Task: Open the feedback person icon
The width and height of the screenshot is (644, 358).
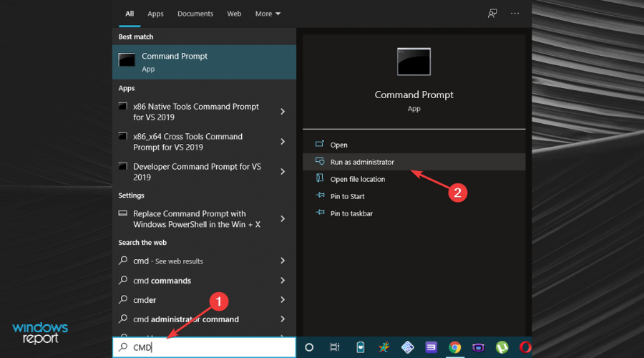Action: point(492,14)
